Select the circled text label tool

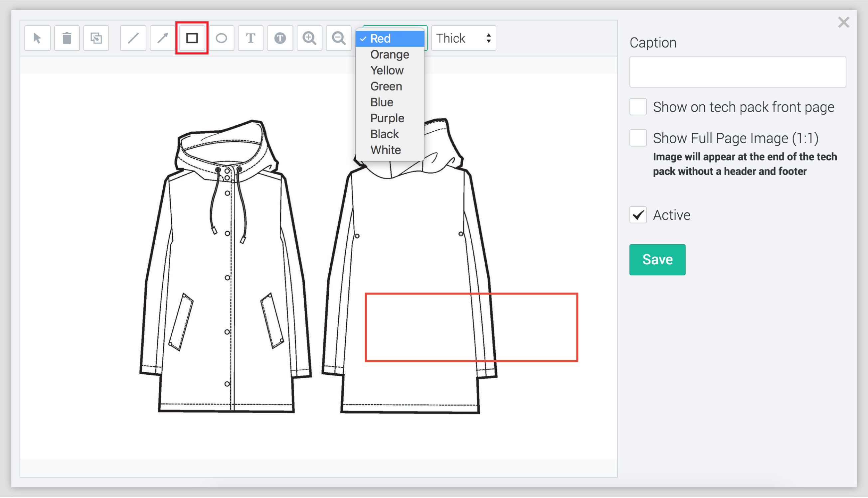[x=280, y=38]
